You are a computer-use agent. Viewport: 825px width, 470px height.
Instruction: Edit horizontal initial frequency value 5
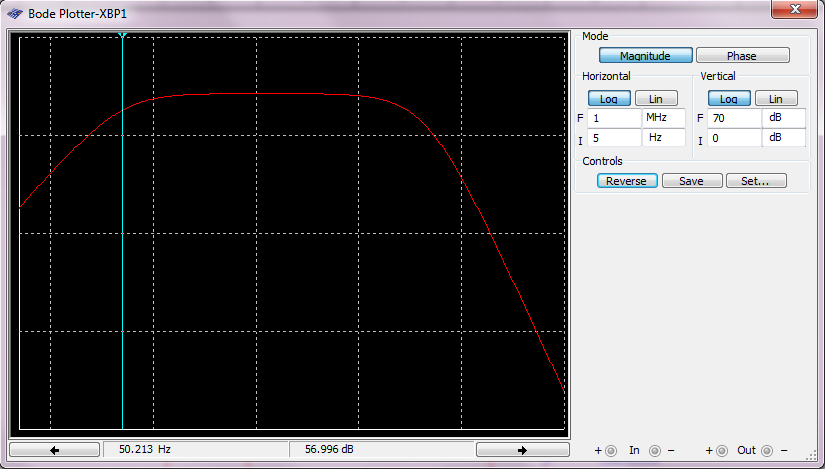click(614, 137)
